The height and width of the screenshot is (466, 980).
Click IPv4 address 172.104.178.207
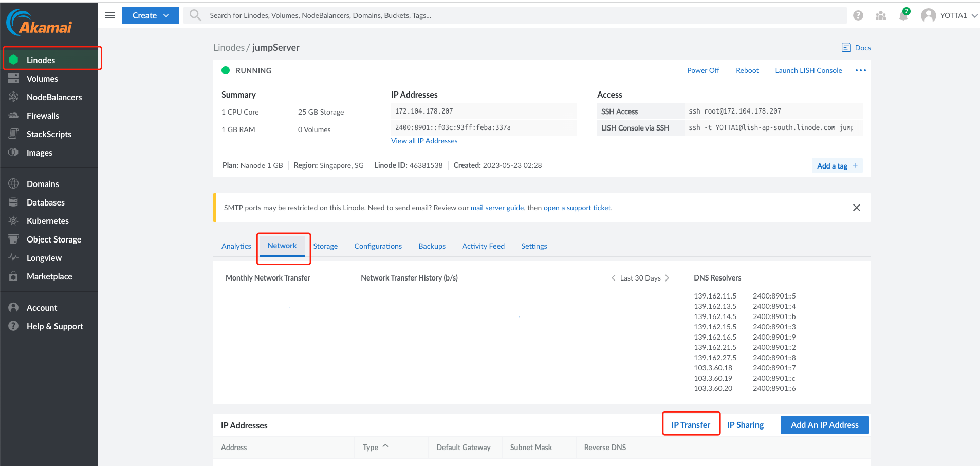coord(424,111)
